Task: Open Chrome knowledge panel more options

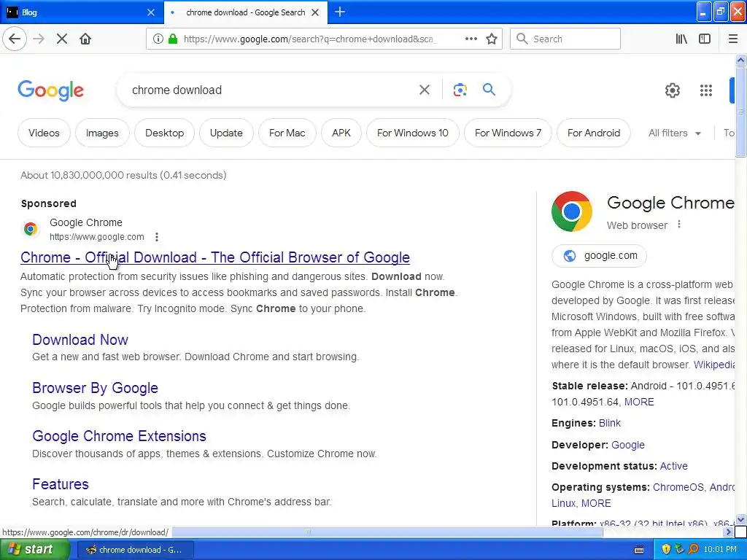Action: click(679, 225)
